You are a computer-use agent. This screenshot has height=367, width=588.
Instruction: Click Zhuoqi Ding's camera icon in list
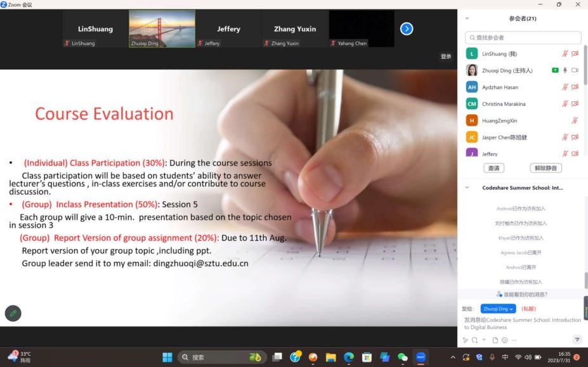(575, 70)
